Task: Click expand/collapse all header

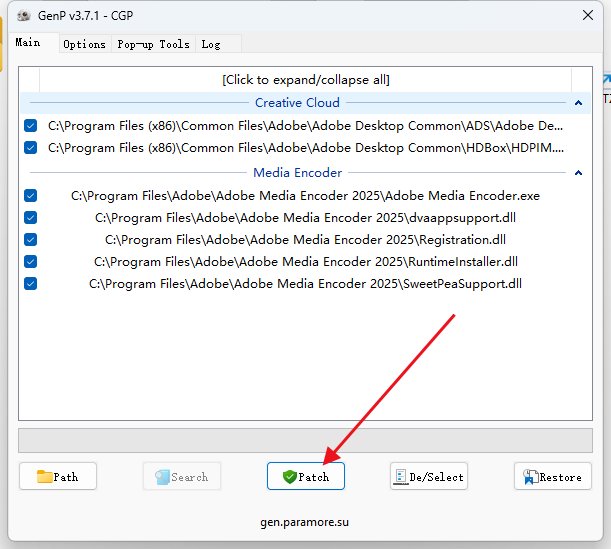Action: point(306,80)
